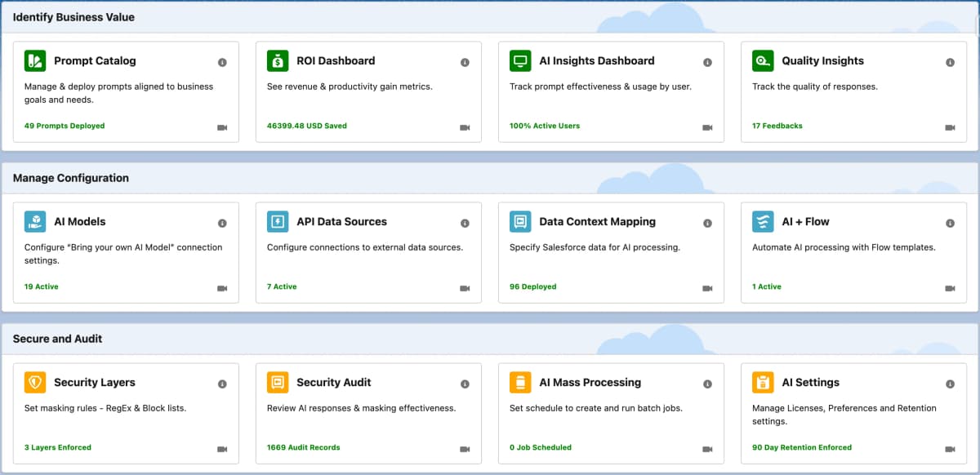Image resolution: width=980 pixels, height=475 pixels.
Task: Select the Quality Insights magnifier icon
Action: pos(763,61)
